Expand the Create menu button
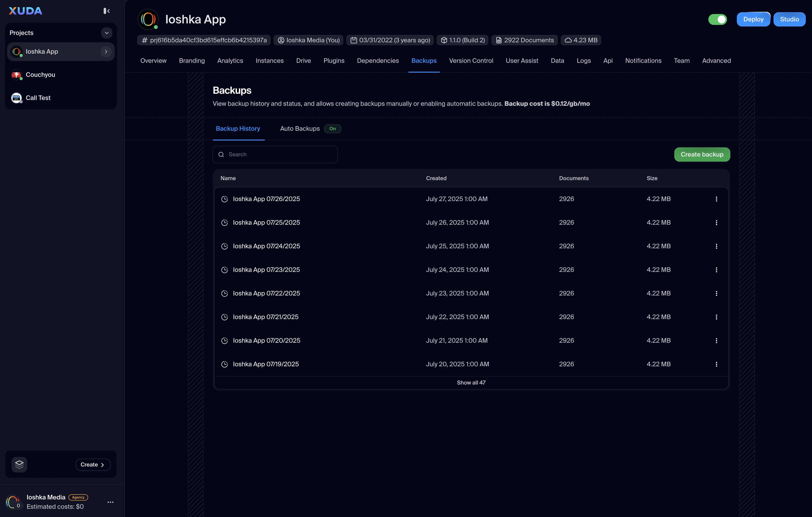812x517 pixels. (93, 464)
